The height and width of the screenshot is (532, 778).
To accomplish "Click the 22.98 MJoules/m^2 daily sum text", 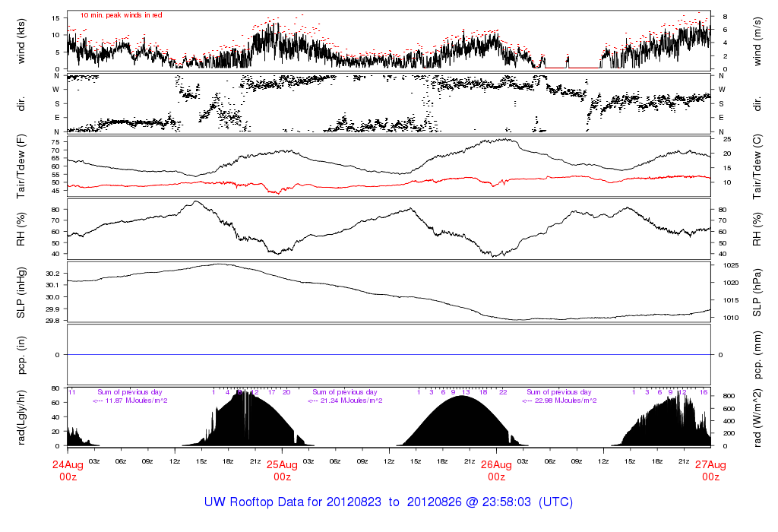I will pos(558,401).
